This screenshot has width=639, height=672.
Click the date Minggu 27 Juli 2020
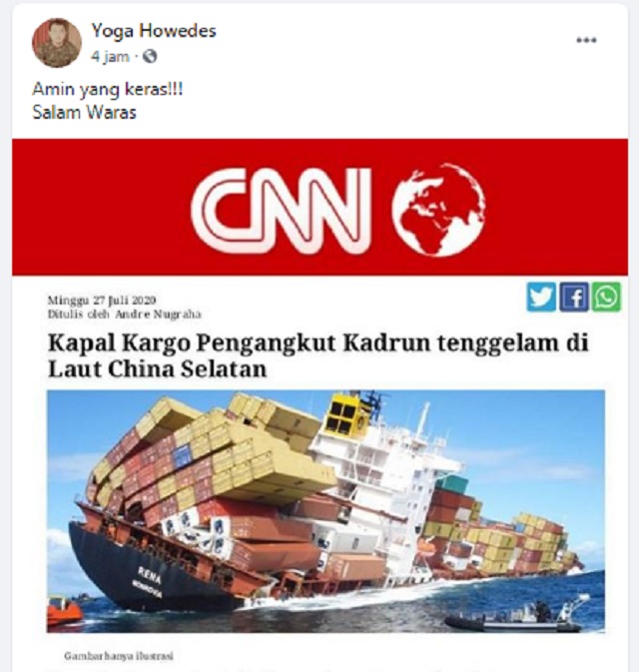102,300
